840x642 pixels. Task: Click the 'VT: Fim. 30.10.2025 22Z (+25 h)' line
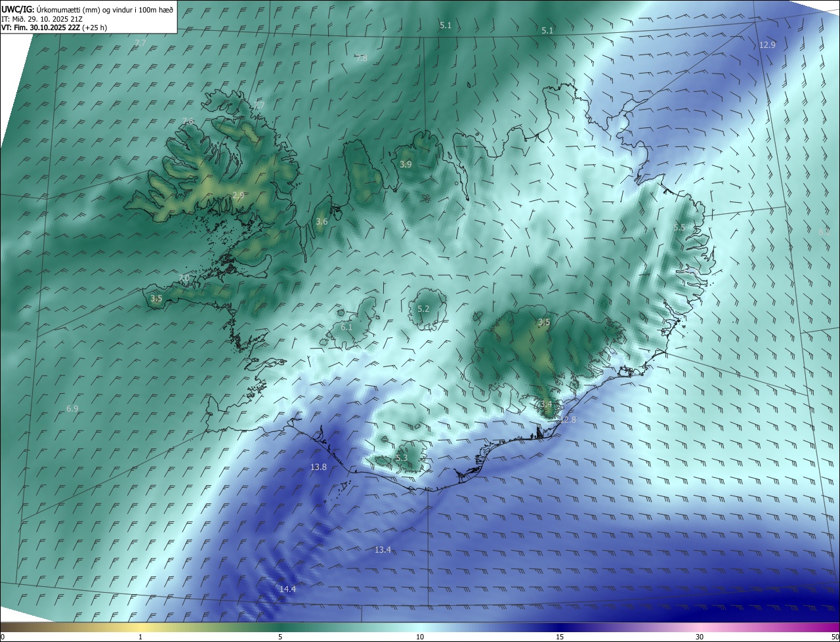54,28
